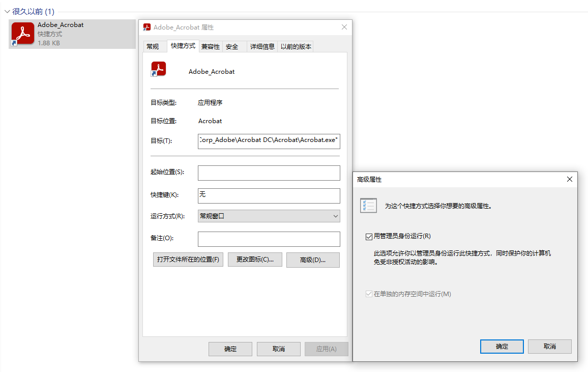Viewport: 588px width, 372px height.
Task: Click the checklist icon in Advanced Properties dialog
Action: click(368, 206)
